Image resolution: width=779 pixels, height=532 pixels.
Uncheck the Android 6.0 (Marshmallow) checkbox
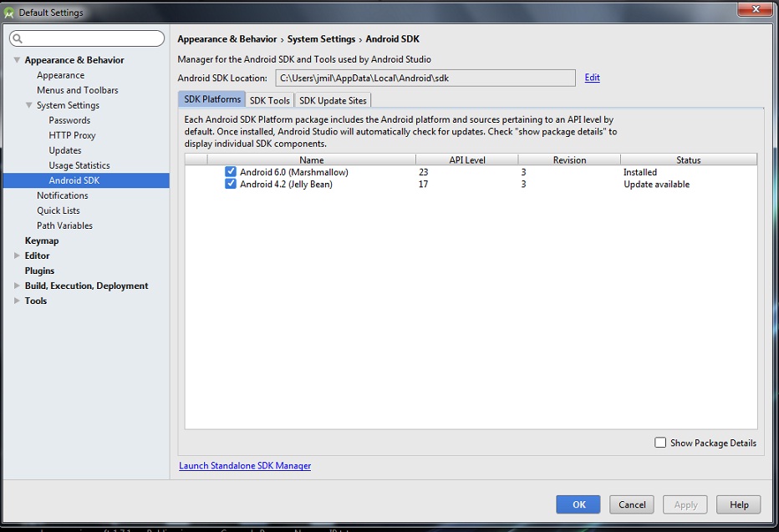[x=231, y=172]
